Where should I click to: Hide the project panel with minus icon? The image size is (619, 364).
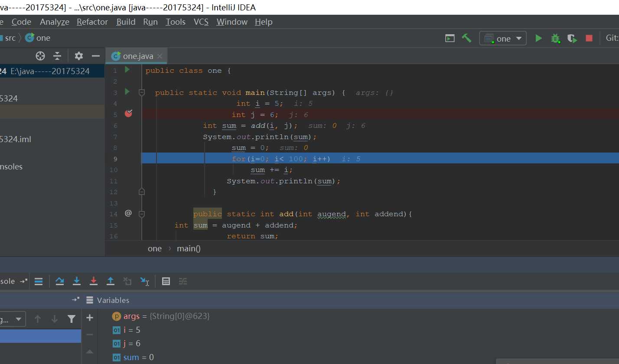tap(96, 56)
